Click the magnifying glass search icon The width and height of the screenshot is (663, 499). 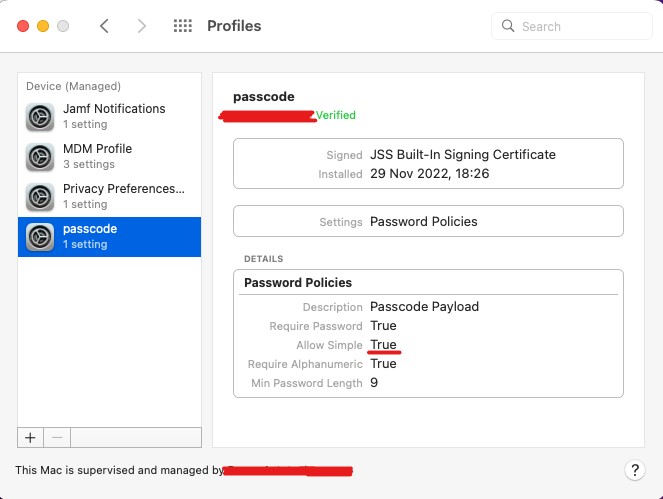click(x=508, y=26)
